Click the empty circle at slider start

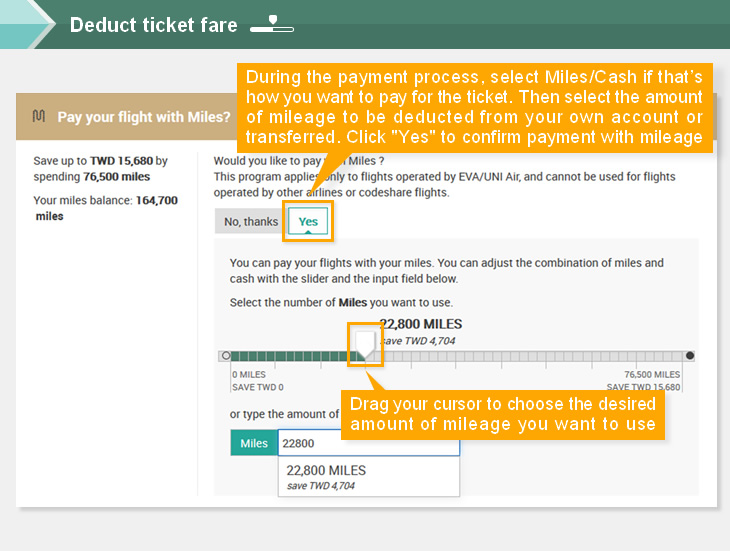[226, 356]
